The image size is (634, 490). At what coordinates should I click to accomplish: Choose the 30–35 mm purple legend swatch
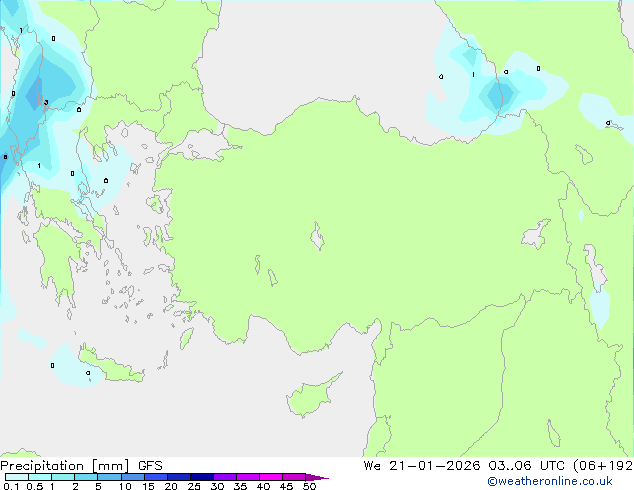pyautogui.click(x=224, y=477)
